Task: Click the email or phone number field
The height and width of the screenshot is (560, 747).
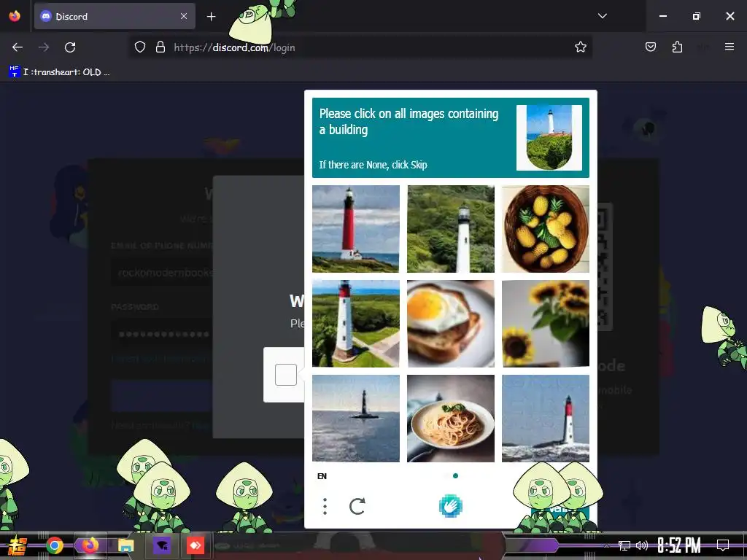Action: coord(162,273)
